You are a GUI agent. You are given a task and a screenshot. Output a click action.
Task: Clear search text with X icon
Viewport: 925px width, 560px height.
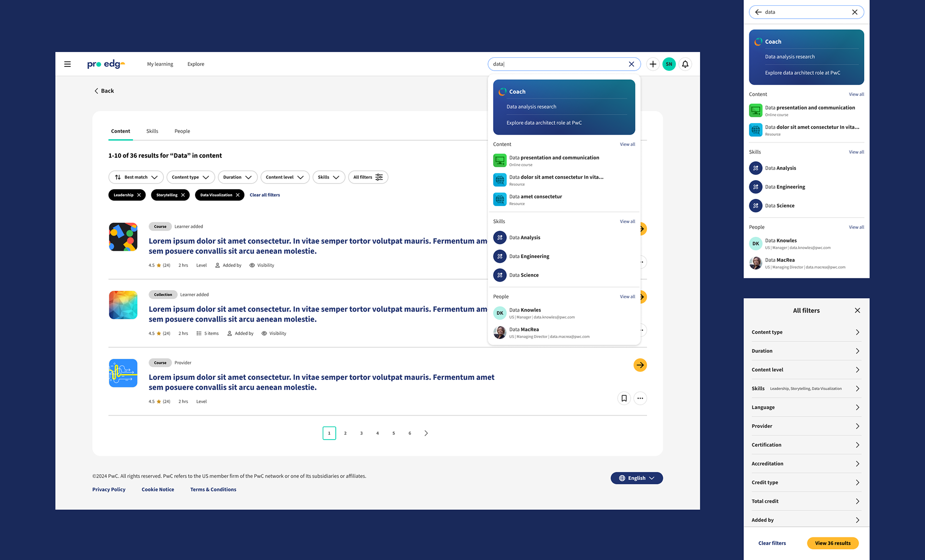[631, 64]
